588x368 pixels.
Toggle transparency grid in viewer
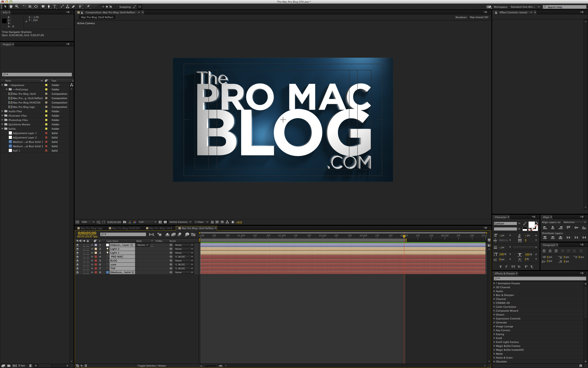(165, 222)
